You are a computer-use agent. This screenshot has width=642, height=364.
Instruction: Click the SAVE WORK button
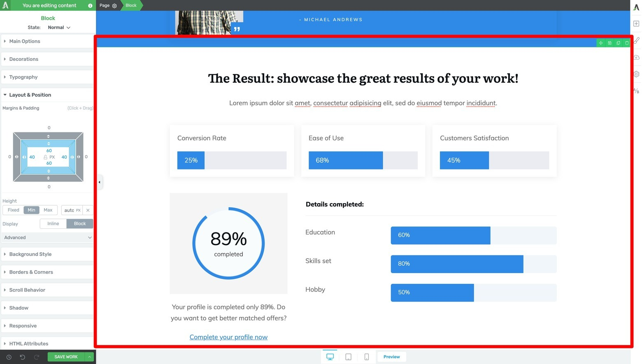coord(65,357)
